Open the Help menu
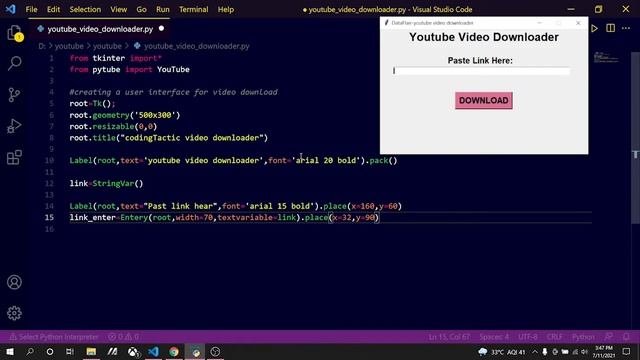640x360 pixels. click(x=225, y=9)
